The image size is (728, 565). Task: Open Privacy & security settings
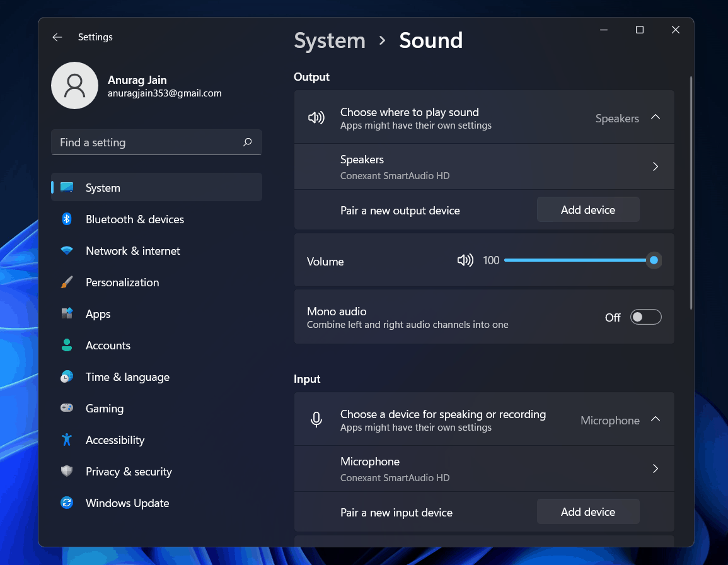156,472
